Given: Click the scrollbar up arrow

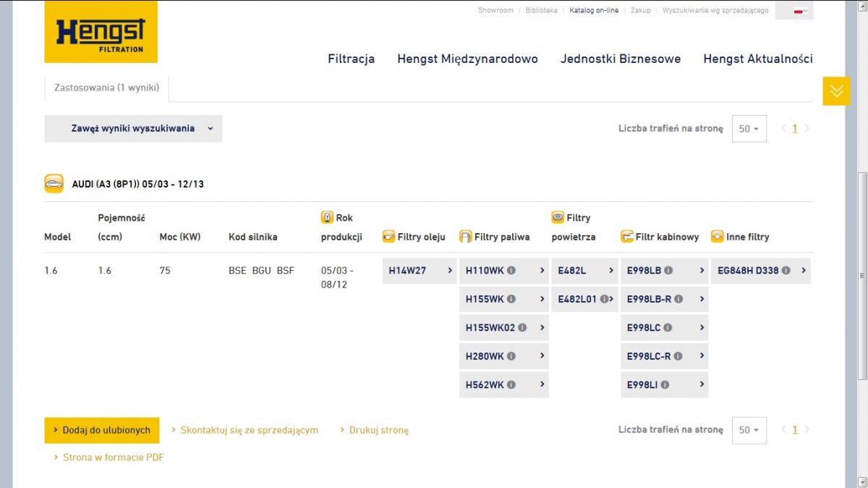Looking at the screenshot, I should point(862,6).
